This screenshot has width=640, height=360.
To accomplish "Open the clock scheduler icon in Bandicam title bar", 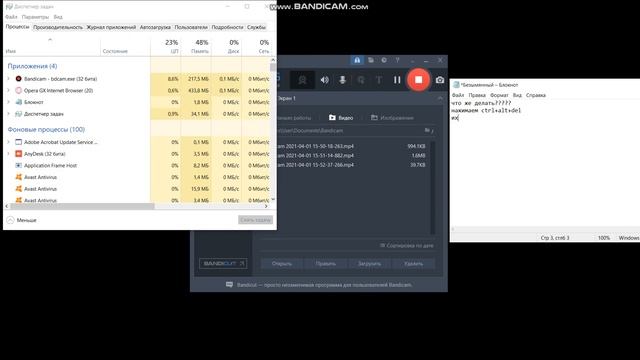I will 384,60.
